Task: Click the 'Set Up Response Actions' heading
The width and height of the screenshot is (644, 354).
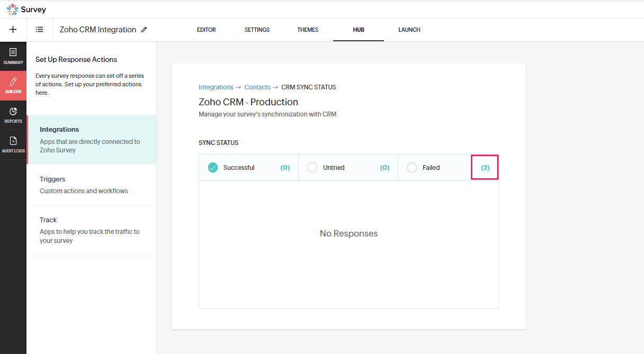Action: click(x=76, y=59)
